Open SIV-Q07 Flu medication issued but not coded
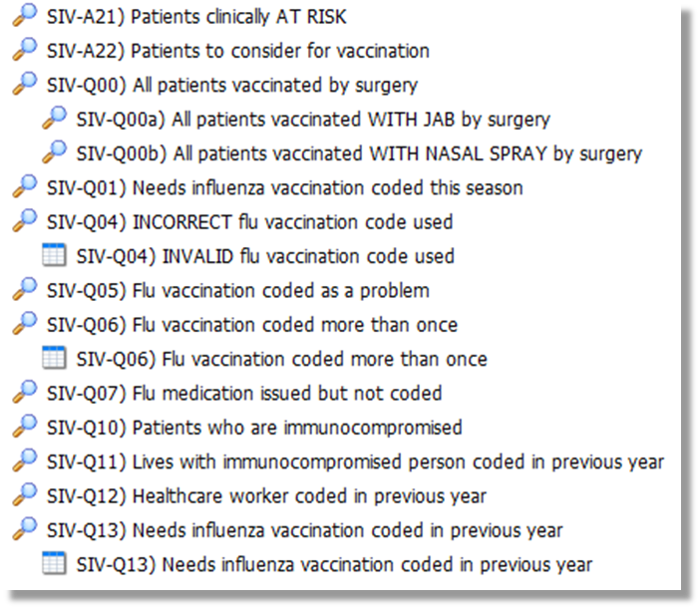Image resolution: width=700 pixels, height=609 pixels. (244, 394)
